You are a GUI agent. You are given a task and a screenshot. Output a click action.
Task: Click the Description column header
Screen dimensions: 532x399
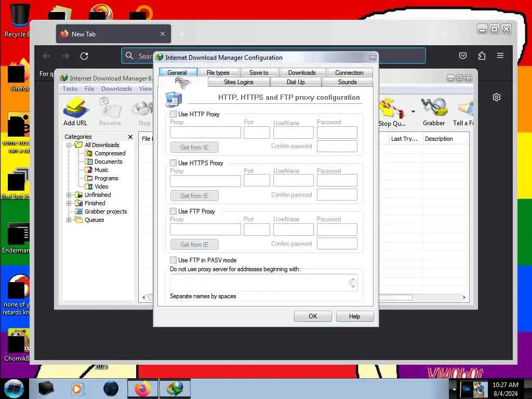point(445,139)
